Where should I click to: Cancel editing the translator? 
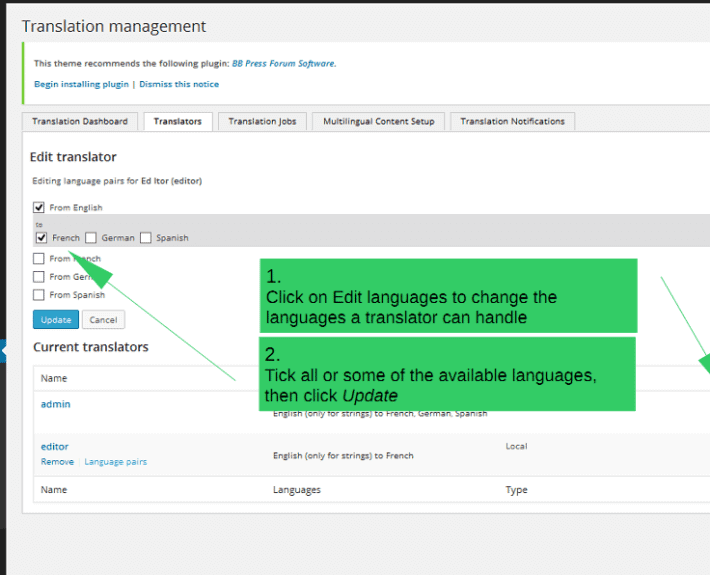[x=103, y=320]
